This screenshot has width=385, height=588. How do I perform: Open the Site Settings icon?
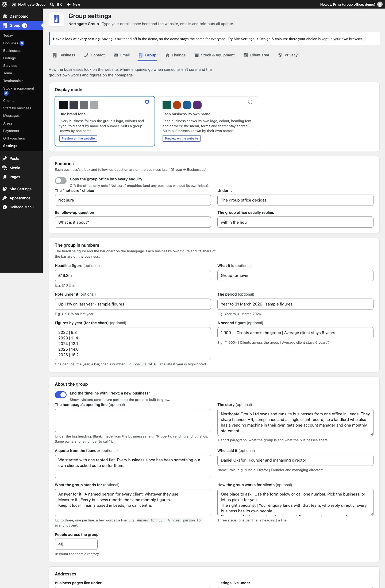5,189
